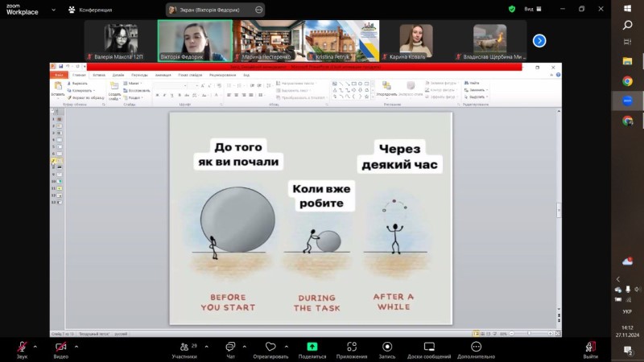This screenshot has height=362, width=644.
Task: Open the Макет layout dropdown
Action: [x=133, y=84]
